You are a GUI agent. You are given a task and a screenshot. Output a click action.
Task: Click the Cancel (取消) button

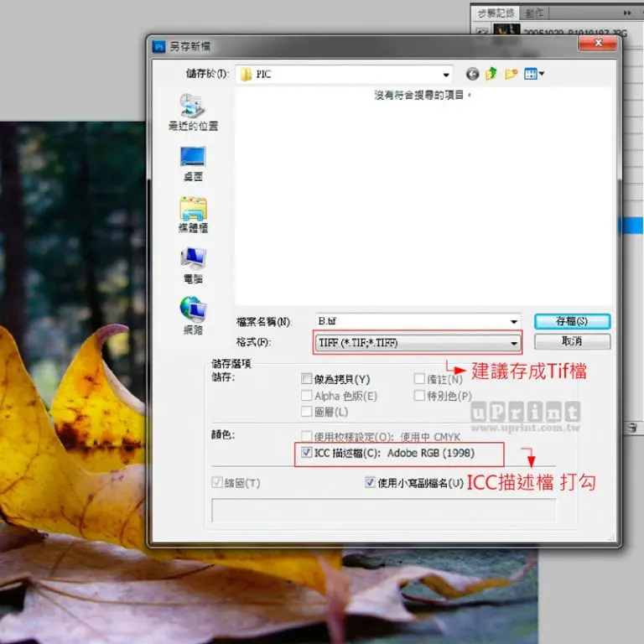(x=572, y=341)
